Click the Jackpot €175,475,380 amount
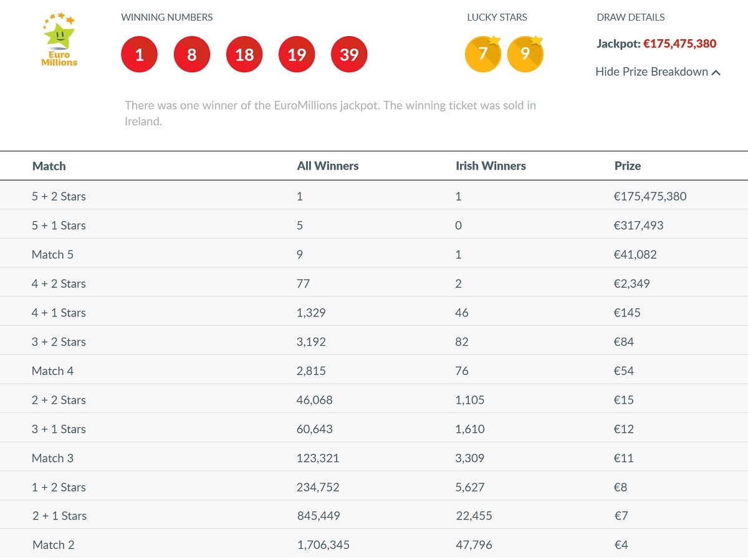748x560 pixels. pos(679,44)
